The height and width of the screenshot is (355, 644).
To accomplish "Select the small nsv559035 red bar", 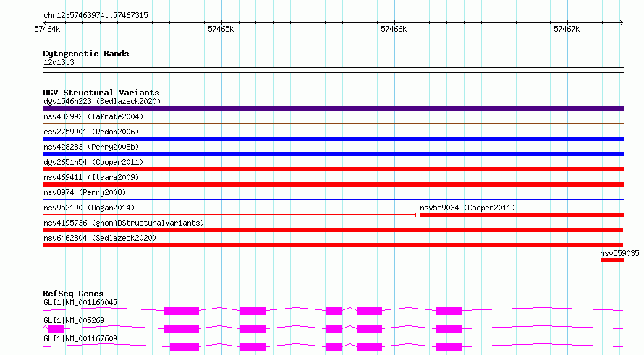I will (612, 260).
